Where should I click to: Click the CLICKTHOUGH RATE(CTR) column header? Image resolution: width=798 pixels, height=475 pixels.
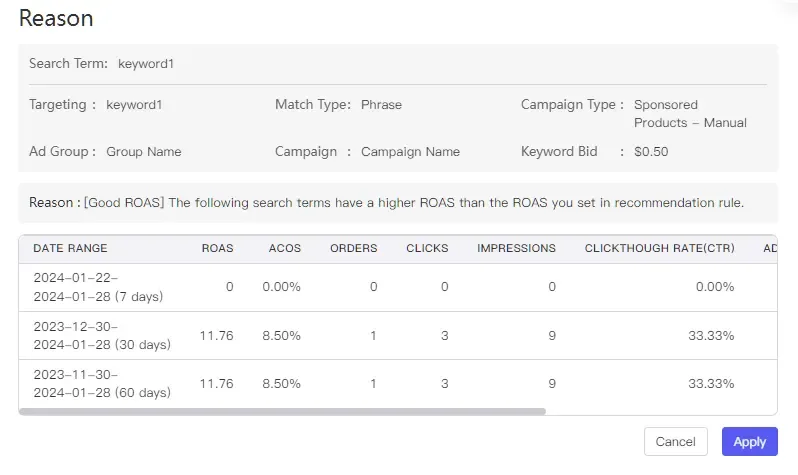click(x=660, y=248)
